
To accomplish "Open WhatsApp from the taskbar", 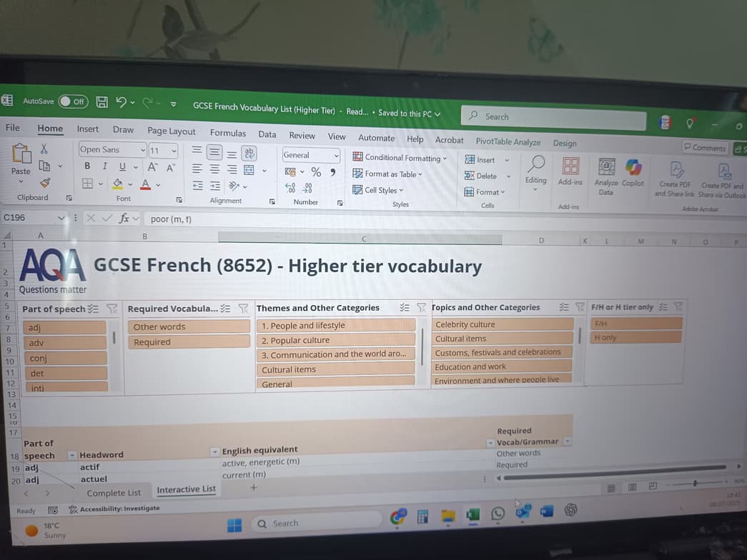I will 498,514.
